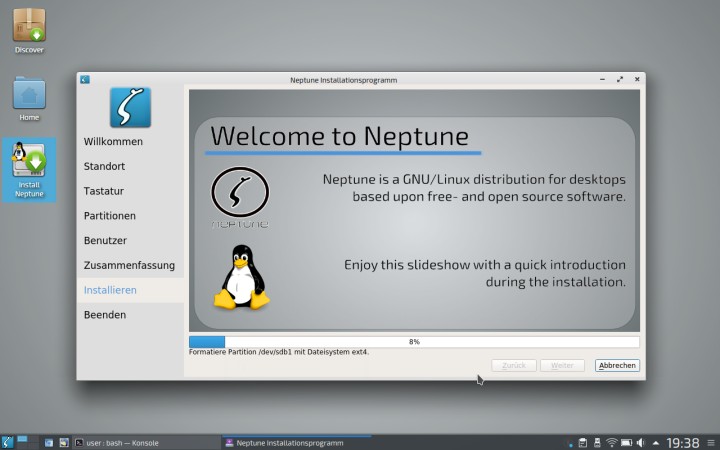Click the Abbrechen button
Viewport: 720px width, 450px height.
coord(617,366)
